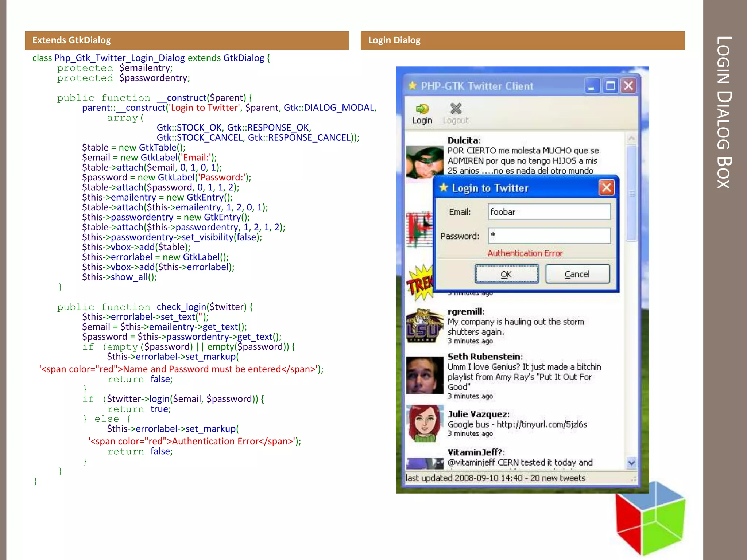Click the star icon in the PHP-GTK Twitter Client title bar
The image size is (747, 560).
(413, 86)
